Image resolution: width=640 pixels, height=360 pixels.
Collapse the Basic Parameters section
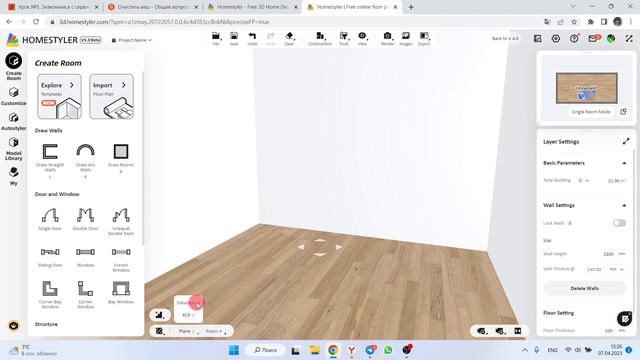[624, 163]
